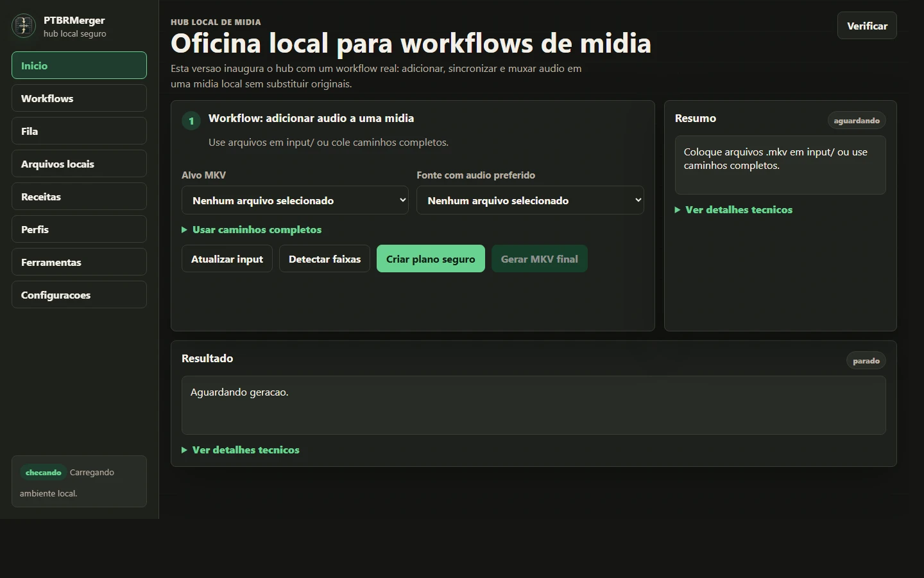This screenshot has width=924, height=578.
Task: Expand Ver detalhes tecnicos under Resultado
Action: pyautogui.click(x=241, y=450)
